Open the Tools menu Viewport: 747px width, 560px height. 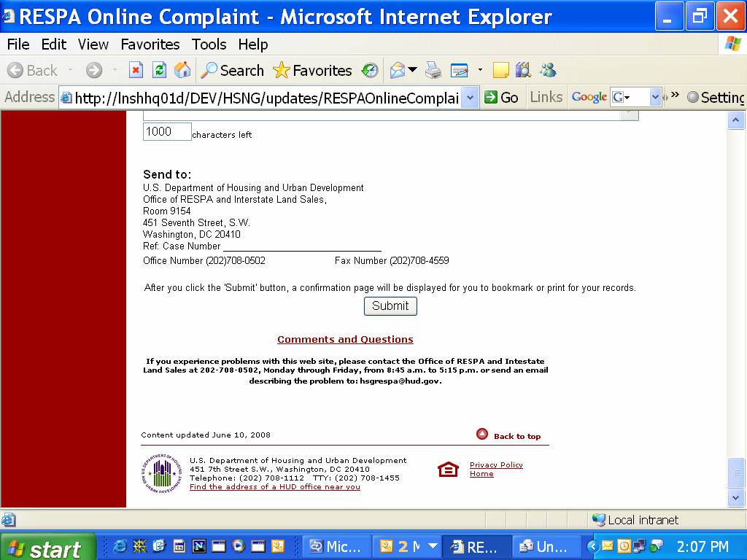pos(209,44)
